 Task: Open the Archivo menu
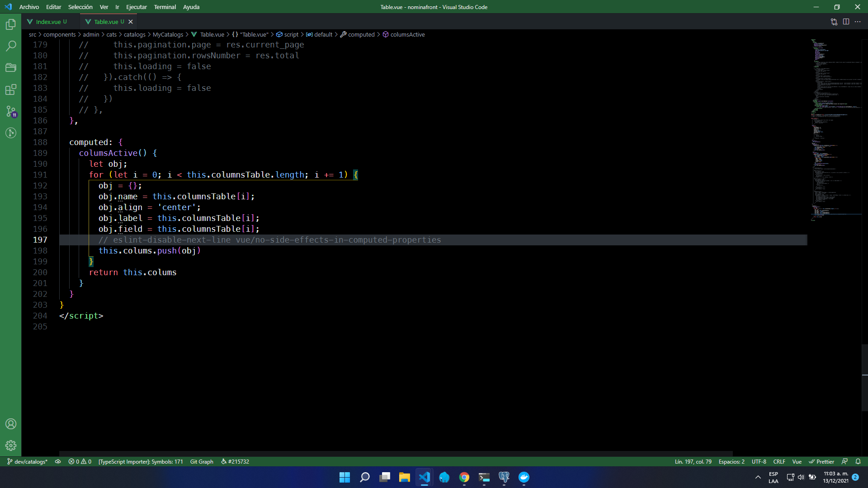click(29, 7)
